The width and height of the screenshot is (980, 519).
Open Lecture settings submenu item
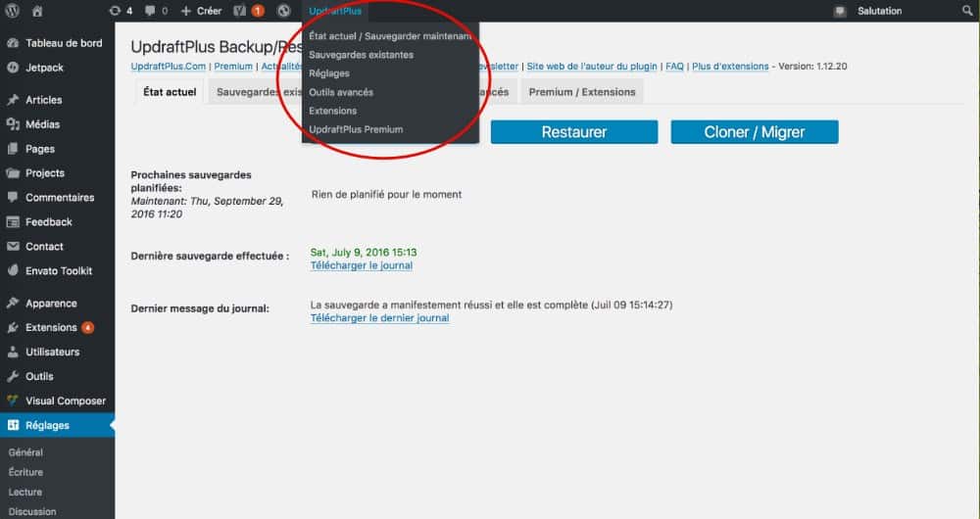pyautogui.click(x=25, y=493)
